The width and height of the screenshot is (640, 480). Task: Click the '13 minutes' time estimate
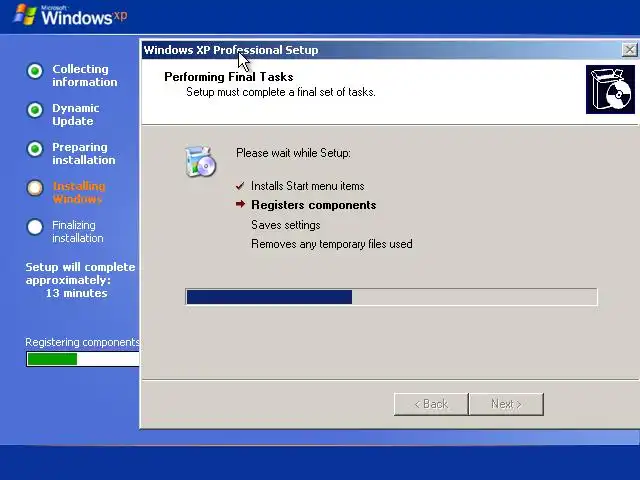click(76, 293)
